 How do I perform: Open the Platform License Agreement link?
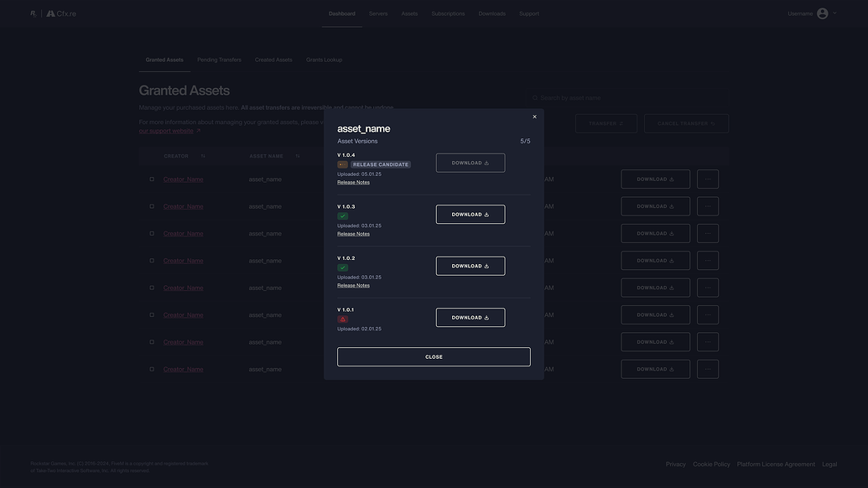coord(776,465)
